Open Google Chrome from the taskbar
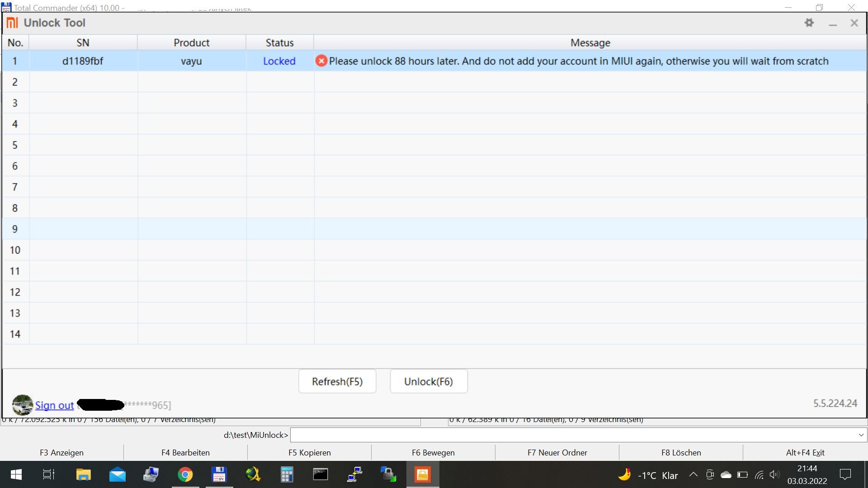Viewport: 868px width, 488px height. [x=185, y=474]
